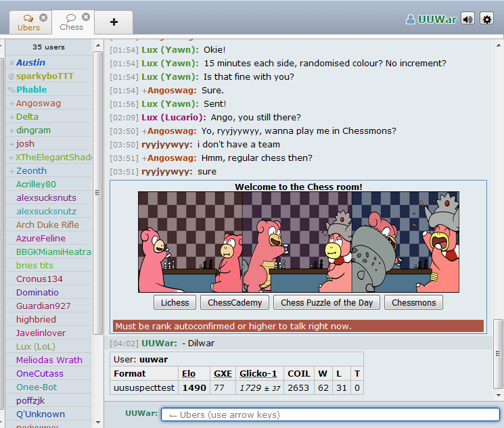Open the join-room plus tab
This screenshot has height=428, width=504.
coord(114,22)
